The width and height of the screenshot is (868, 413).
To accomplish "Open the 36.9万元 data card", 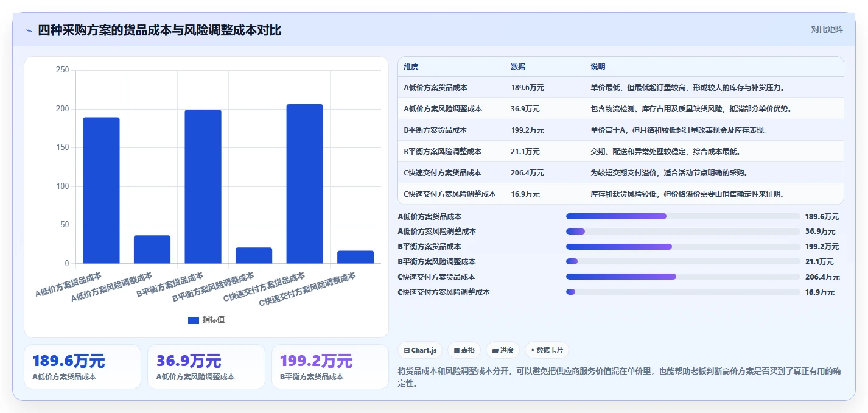I will (206, 367).
